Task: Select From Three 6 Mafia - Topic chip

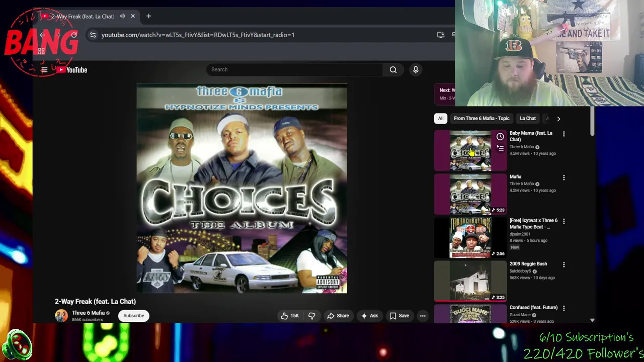Action: pos(481,118)
